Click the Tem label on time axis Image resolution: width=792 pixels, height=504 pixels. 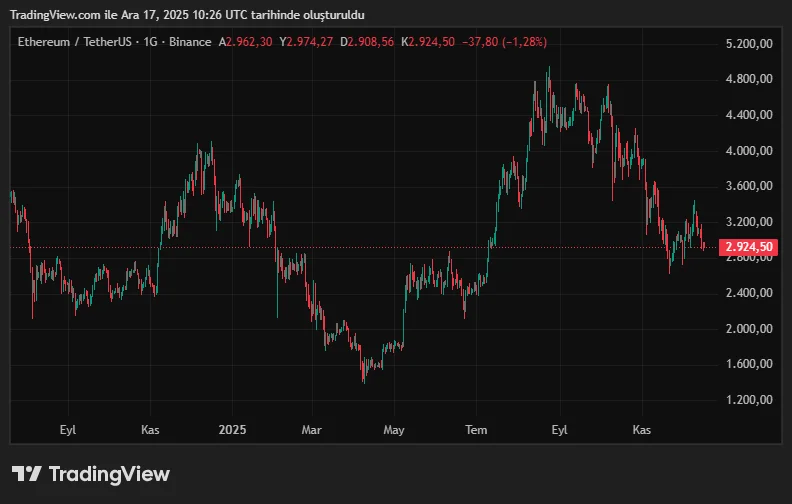(477, 429)
